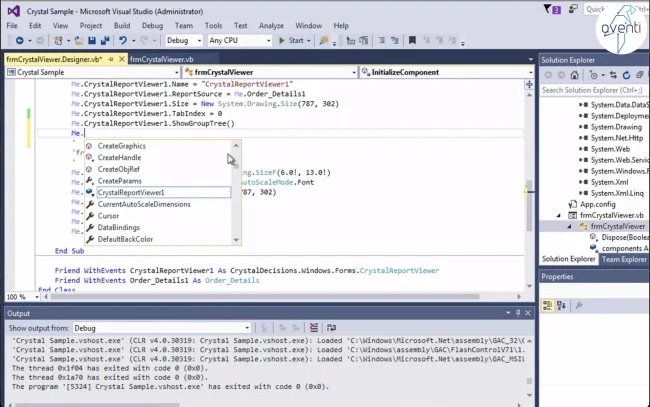
Task: Pin the frmCrystalViewer.Designer.vb tab
Action: (111, 59)
